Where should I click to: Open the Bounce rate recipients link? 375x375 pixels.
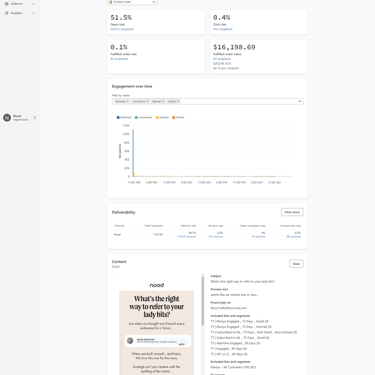(x=216, y=237)
